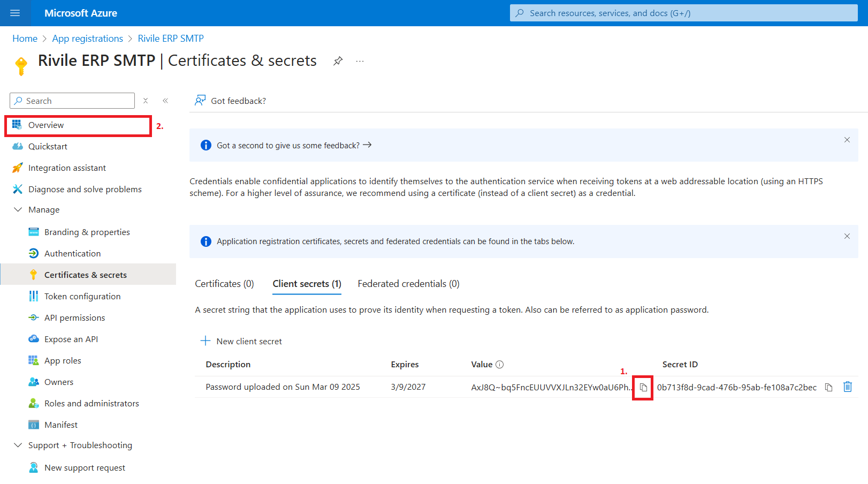
Task: Dismiss the feedback request banner
Action: [847, 140]
